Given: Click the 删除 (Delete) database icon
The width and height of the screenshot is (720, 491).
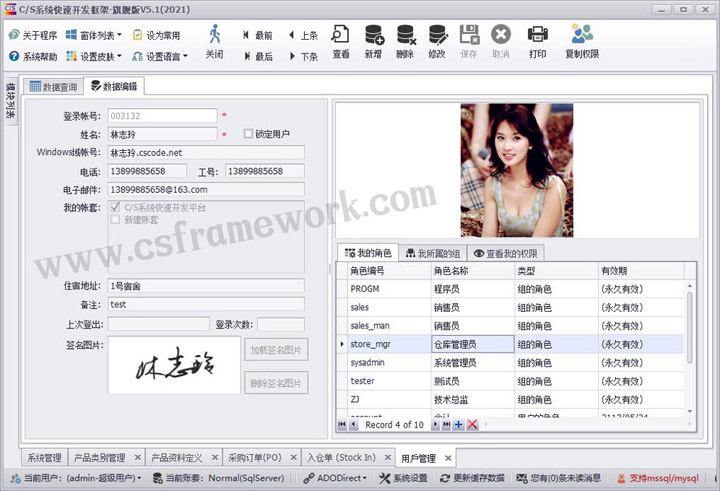Looking at the screenshot, I should coord(405,35).
